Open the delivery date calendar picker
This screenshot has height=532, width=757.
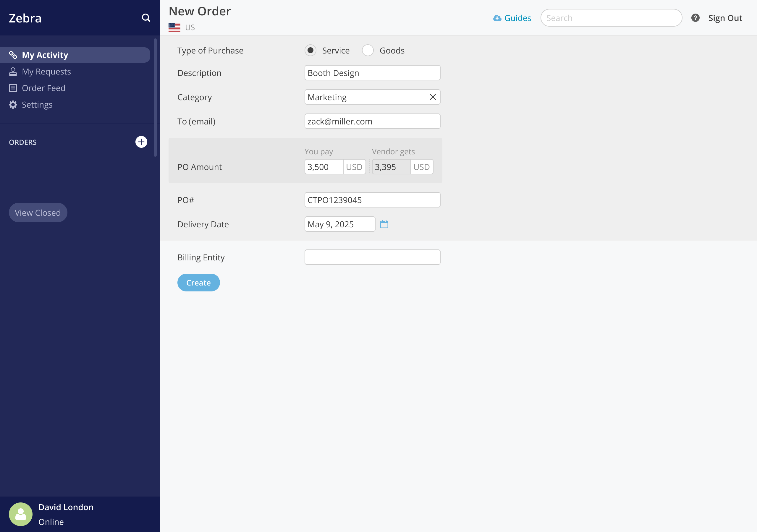point(384,224)
